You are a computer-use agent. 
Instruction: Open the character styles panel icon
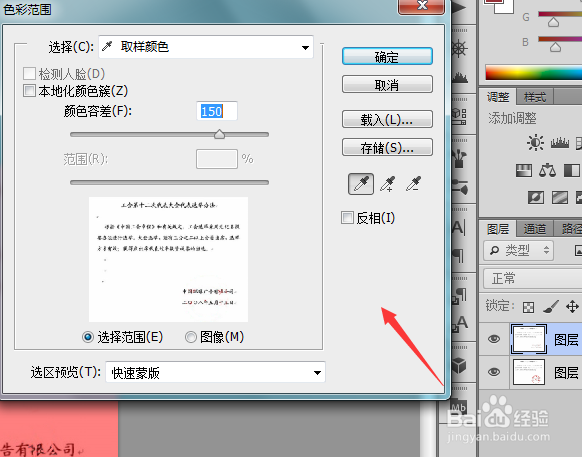[x=460, y=324]
